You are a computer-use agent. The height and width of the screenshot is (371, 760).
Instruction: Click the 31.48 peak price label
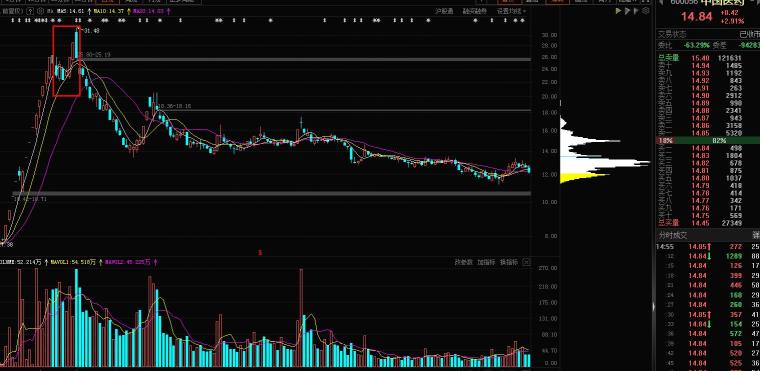pyautogui.click(x=91, y=31)
